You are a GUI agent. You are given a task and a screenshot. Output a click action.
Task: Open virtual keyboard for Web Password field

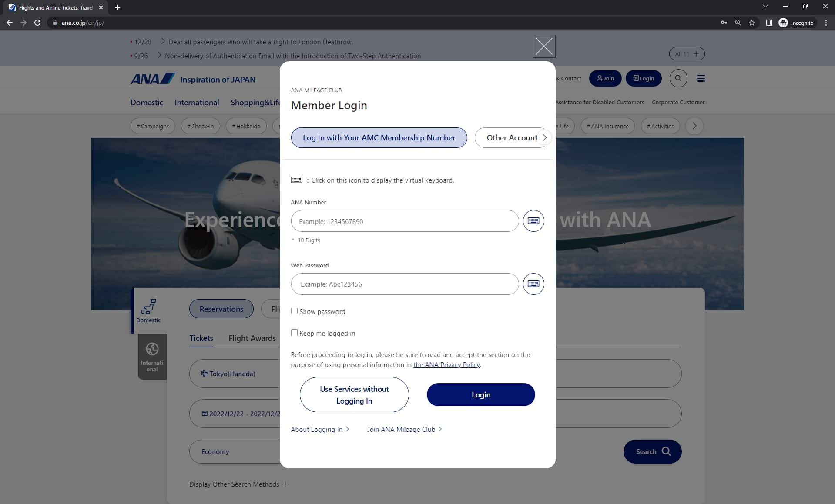click(533, 284)
